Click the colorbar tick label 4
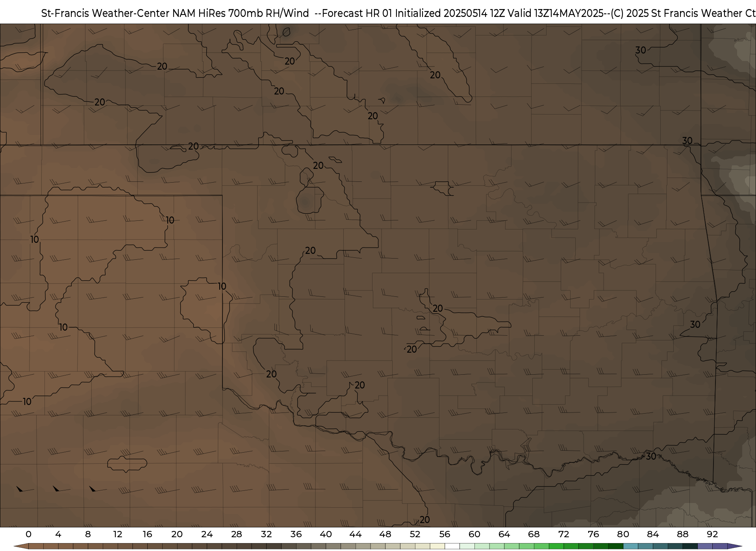The width and height of the screenshot is (756, 551). coord(58,534)
